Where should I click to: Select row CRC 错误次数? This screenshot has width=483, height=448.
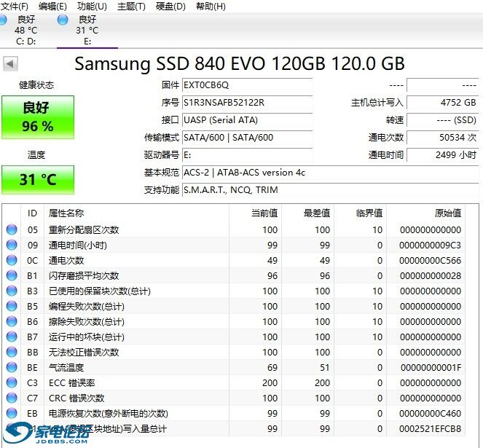(234, 398)
